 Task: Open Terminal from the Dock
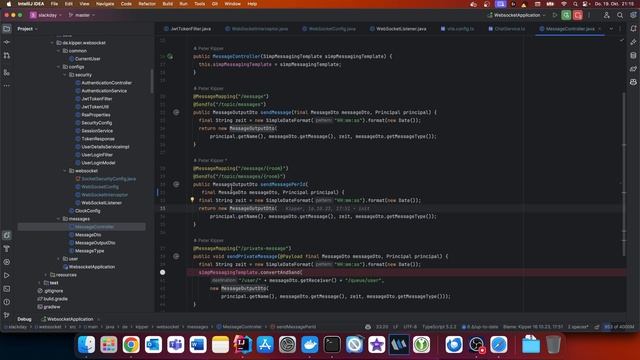click(x=332, y=345)
